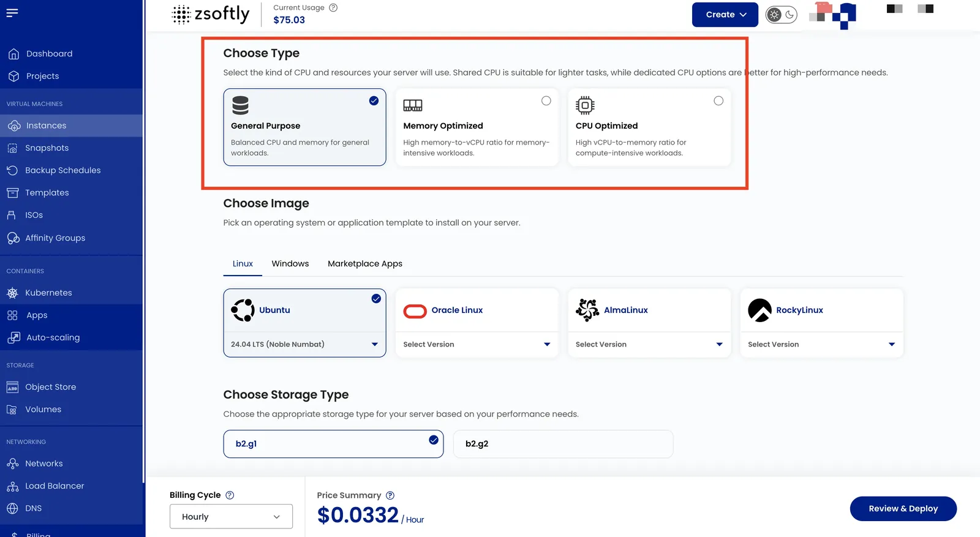Click Current Usage help question icon
This screenshot has height=537, width=980.
[333, 8]
